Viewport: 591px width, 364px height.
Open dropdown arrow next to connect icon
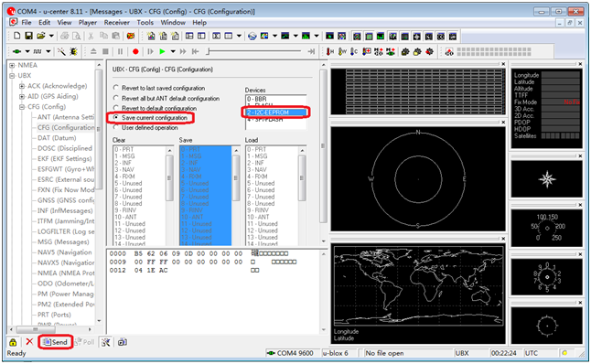click(27, 51)
